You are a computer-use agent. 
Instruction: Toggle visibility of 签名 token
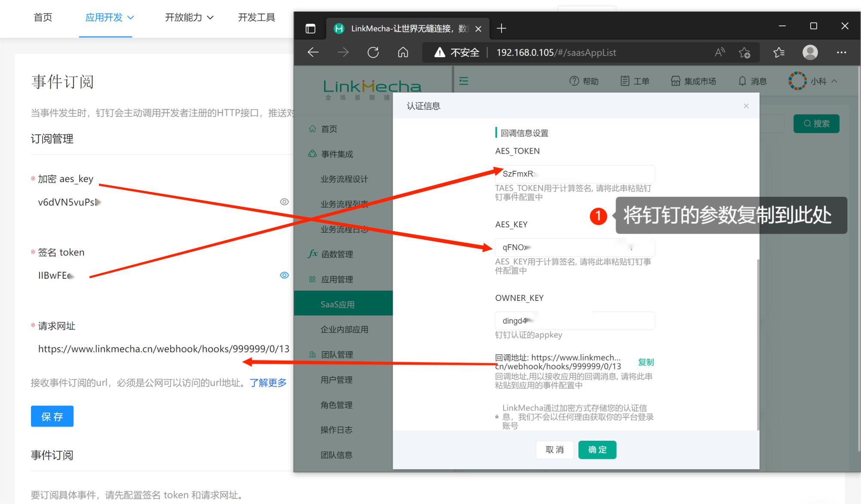(285, 275)
